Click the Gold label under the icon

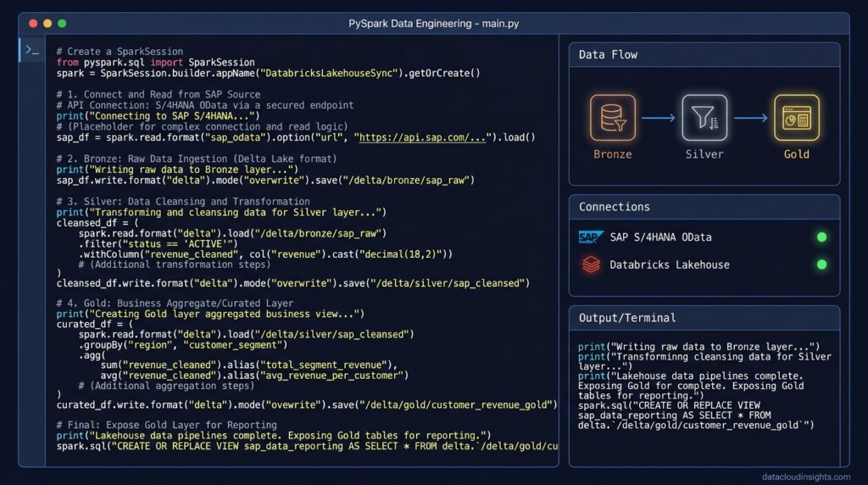[x=797, y=154]
